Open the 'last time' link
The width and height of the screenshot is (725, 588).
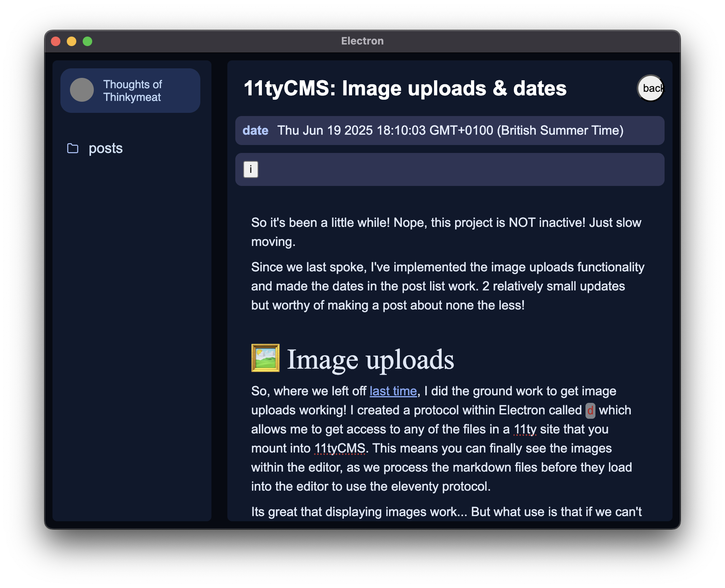click(x=393, y=391)
